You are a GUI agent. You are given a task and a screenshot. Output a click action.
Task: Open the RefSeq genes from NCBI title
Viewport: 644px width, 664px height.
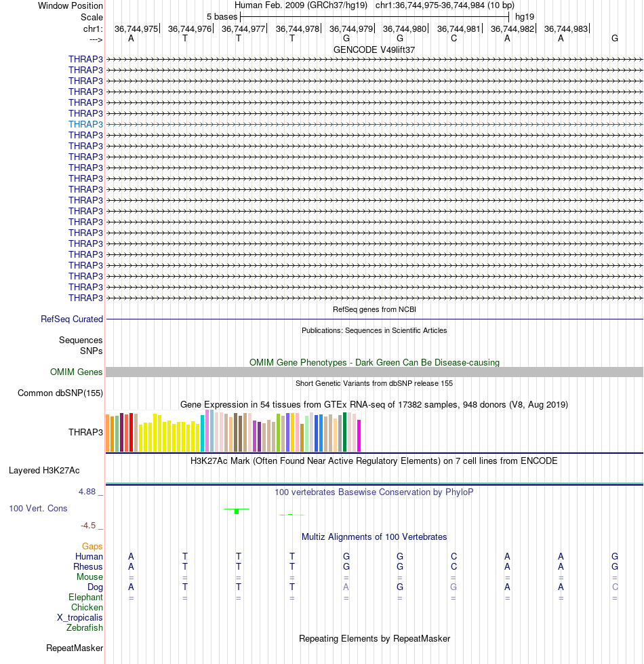coord(374,309)
